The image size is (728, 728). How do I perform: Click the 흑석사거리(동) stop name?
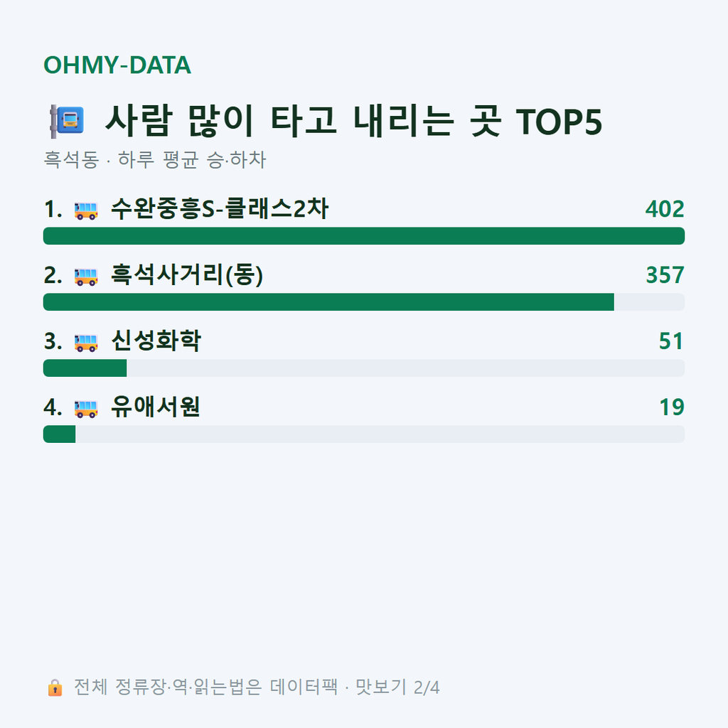(187, 275)
